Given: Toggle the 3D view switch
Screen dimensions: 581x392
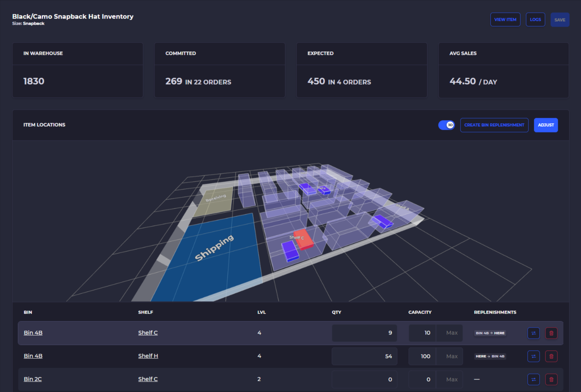Looking at the screenshot, I should click(x=446, y=125).
